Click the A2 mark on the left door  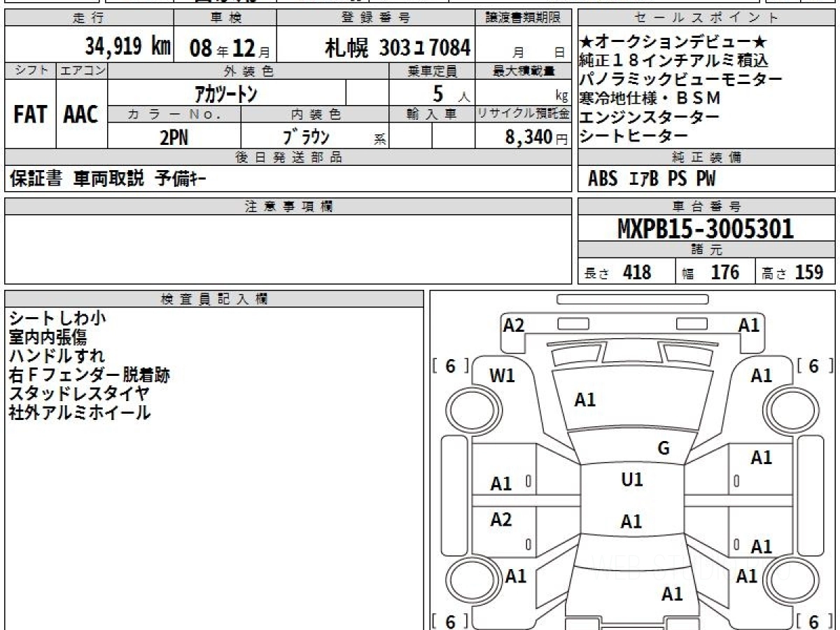click(x=501, y=519)
